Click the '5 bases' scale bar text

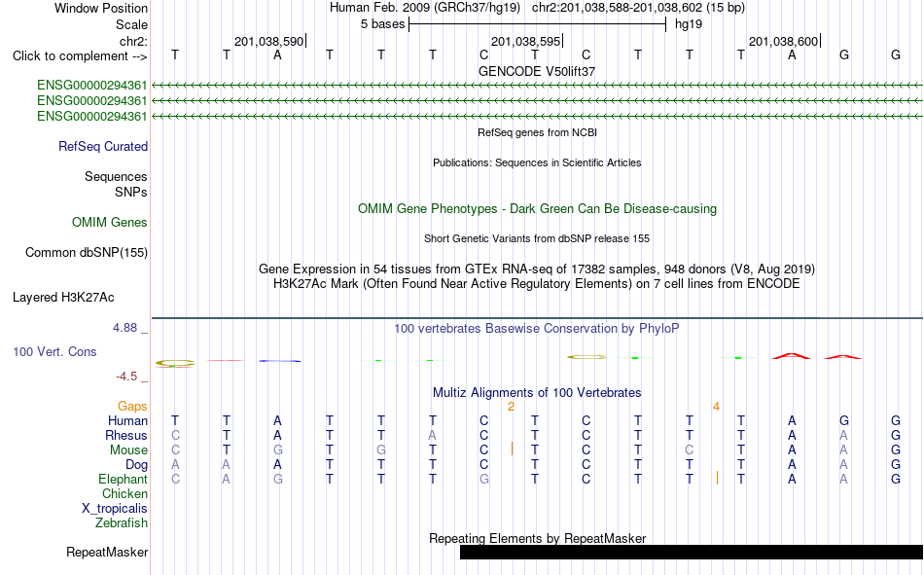pyautogui.click(x=383, y=24)
